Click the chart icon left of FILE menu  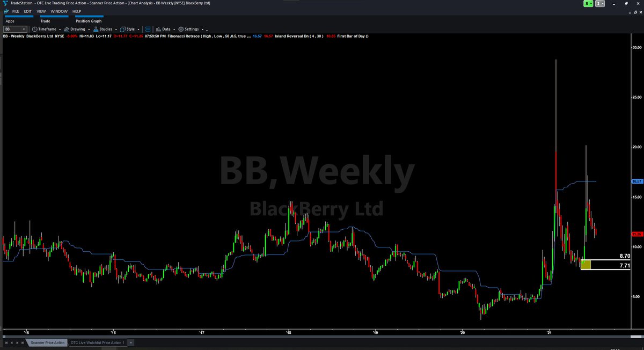[6, 11]
